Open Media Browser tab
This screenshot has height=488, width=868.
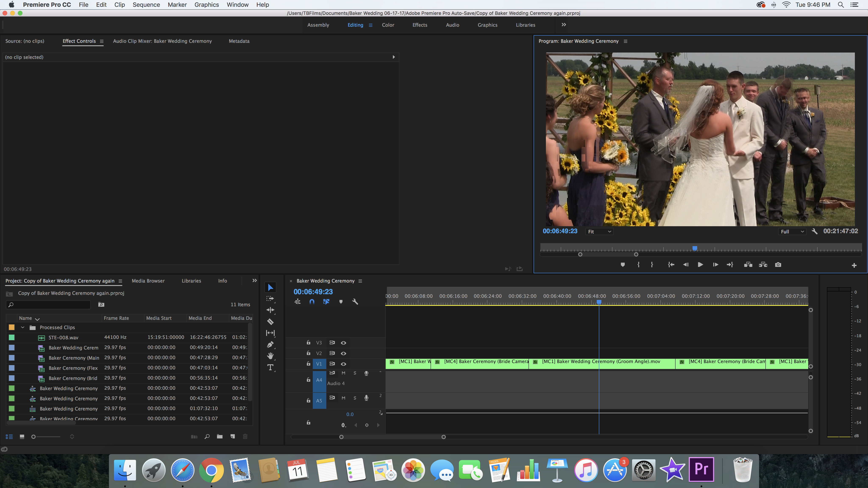pos(148,281)
